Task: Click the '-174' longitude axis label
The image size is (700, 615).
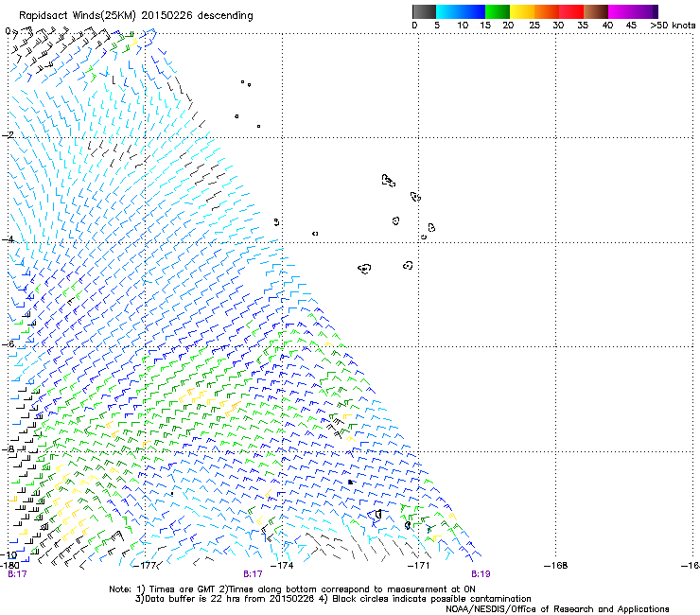Action: coord(282,566)
